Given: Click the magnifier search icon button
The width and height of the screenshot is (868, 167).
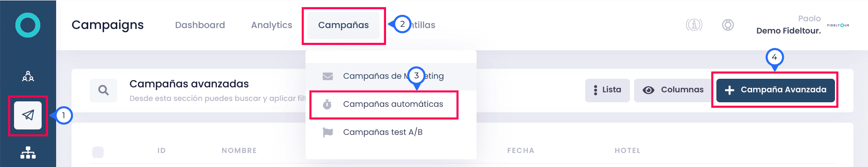Looking at the screenshot, I should point(104,90).
